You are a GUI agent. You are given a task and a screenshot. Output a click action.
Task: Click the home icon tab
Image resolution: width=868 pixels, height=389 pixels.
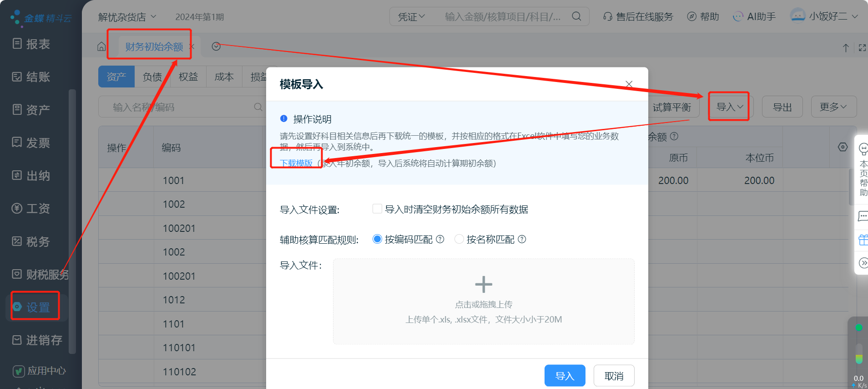[101, 47]
